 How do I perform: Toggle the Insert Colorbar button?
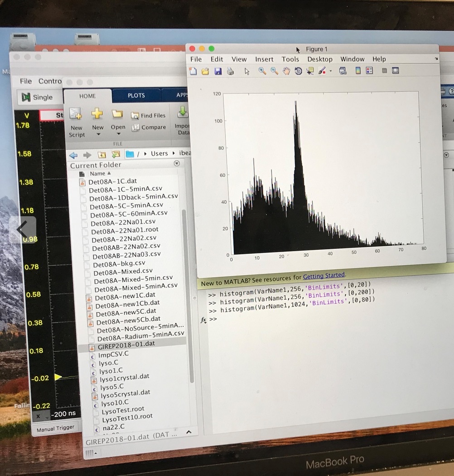pos(358,71)
